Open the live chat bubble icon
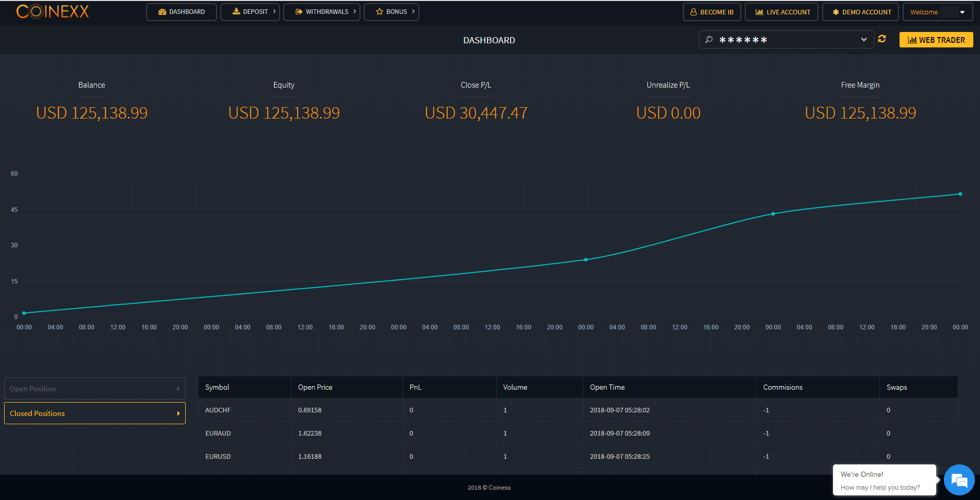The width and height of the screenshot is (980, 500). tap(959, 480)
